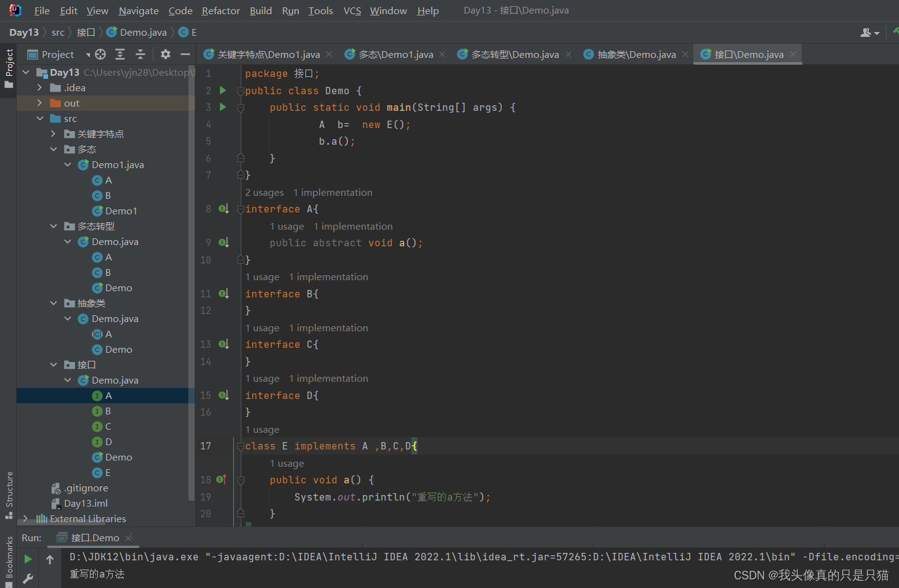Click the implementation gutter icon on line 13
Image resolution: width=899 pixels, height=588 pixels.
pyautogui.click(x=224, y=344)
